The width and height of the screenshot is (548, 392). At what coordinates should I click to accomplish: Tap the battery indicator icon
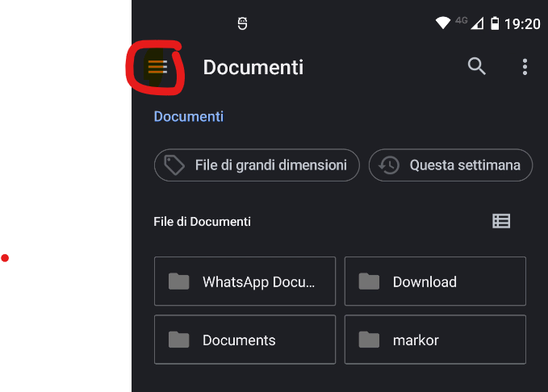pyautogui.click(x=494, y=24)
